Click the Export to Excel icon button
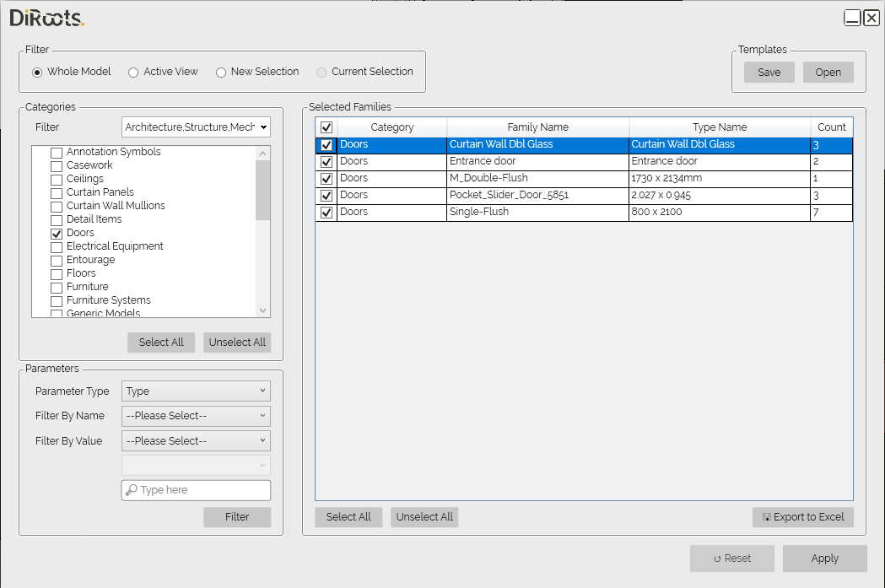Screen dimensions: 885x588 (768, 517)
